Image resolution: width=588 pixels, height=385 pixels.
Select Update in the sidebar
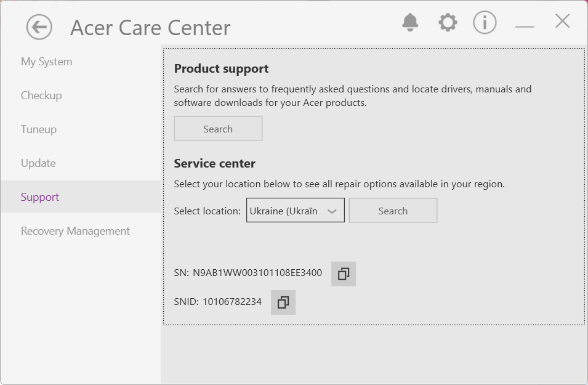(x=38, y=163)
